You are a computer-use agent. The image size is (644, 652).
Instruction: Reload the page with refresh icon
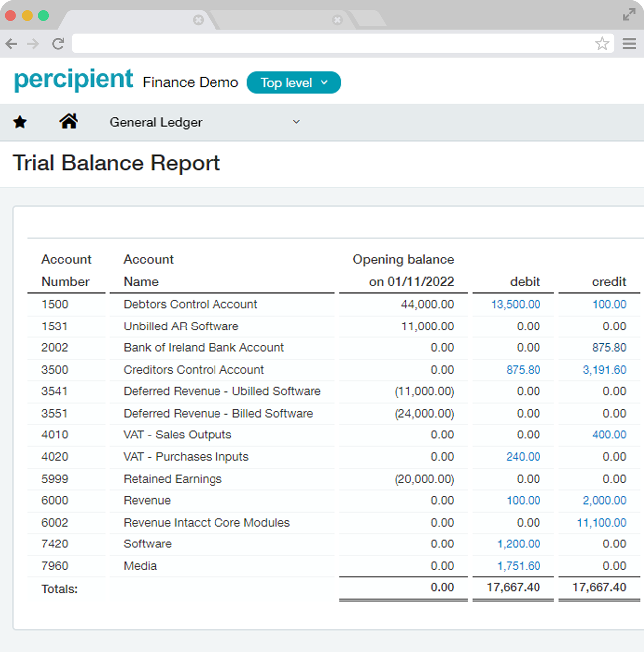pos(58,44)
